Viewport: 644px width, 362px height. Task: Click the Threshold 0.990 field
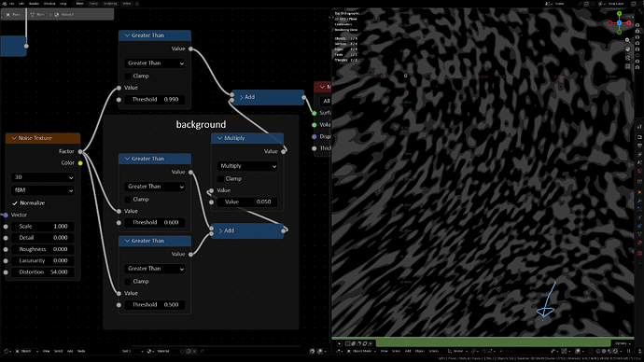point(154,99)
